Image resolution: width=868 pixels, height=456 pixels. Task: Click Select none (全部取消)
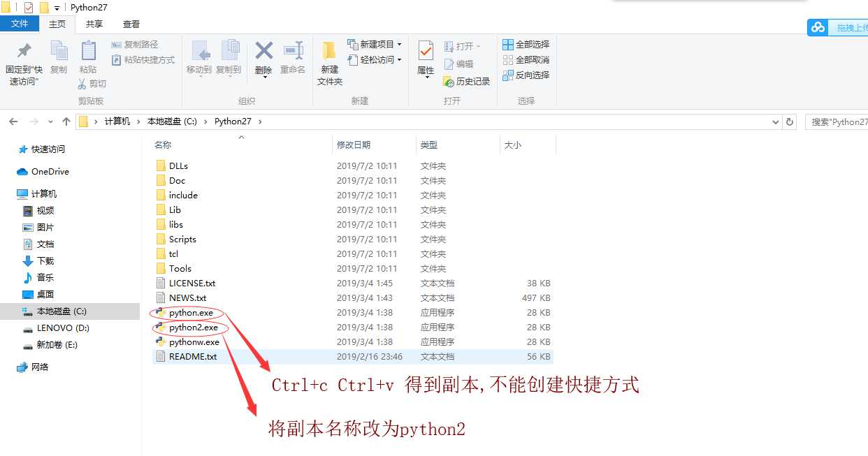click(526, 60)
